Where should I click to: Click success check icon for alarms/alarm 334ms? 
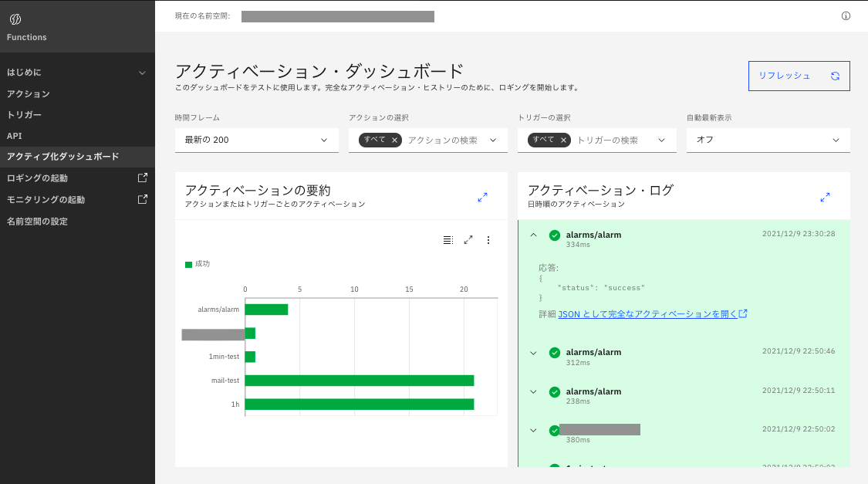pyautogui.click(x=555, y=235)
